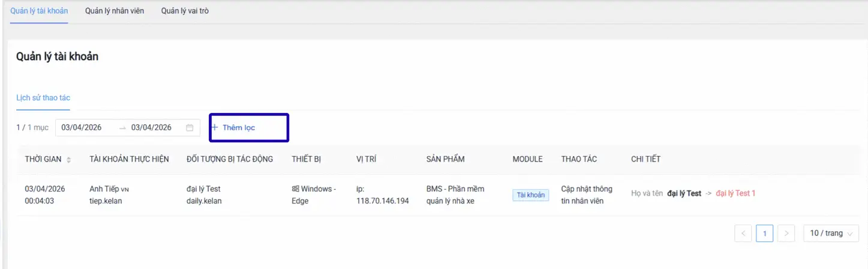
Task: Select page 1 in pagination
Action: click(764, 234)
